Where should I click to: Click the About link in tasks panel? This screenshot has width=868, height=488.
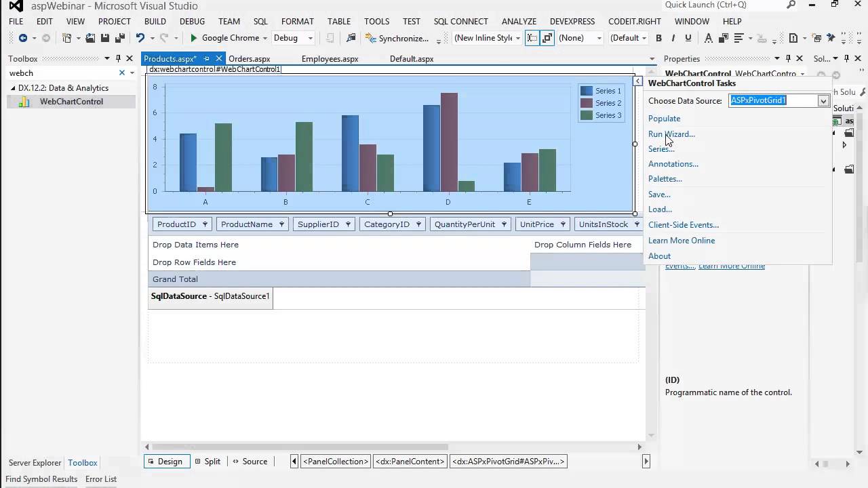click(659, 256)
